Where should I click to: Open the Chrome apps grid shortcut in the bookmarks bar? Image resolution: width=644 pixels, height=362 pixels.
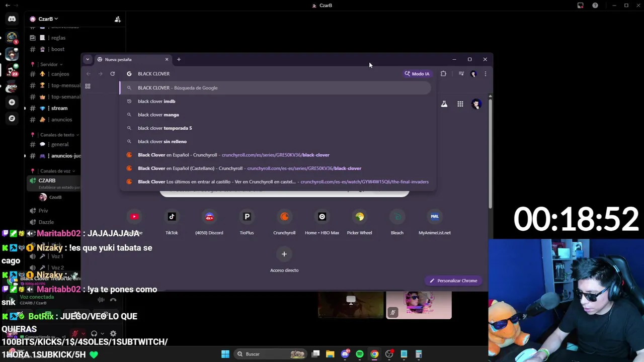[x=88, y=86]
